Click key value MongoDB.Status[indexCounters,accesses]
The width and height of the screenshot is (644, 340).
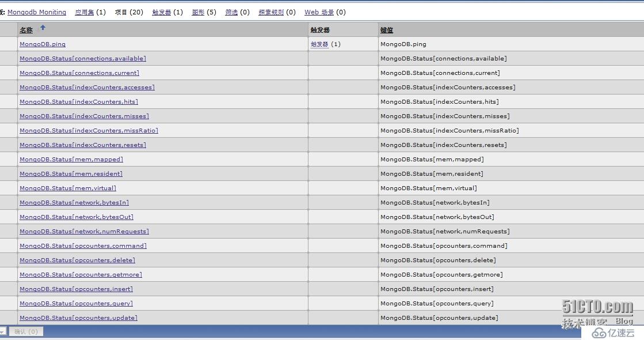click(x=448, y=87)
